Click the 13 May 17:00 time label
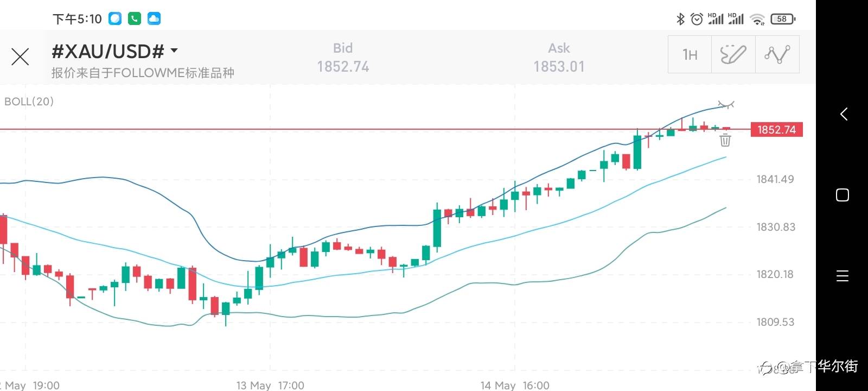Screen dimensions: 868x391 click(x=270, y=385)
